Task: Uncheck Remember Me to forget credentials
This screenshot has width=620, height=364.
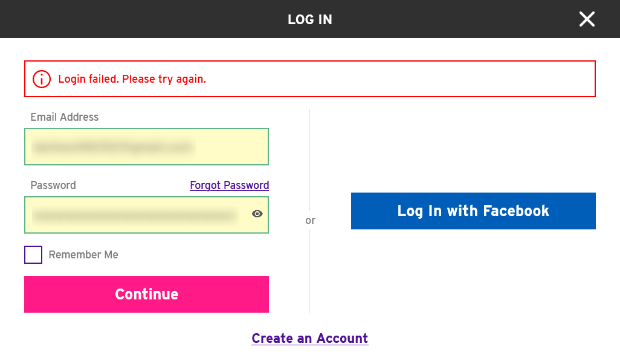Action: pos(33,255)
